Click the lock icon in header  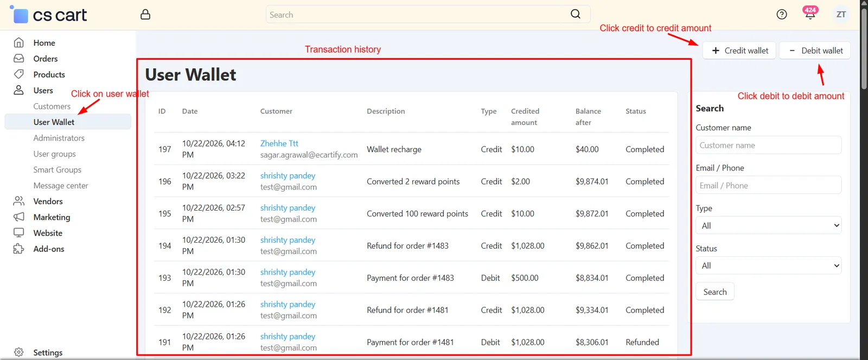point(145,15)
